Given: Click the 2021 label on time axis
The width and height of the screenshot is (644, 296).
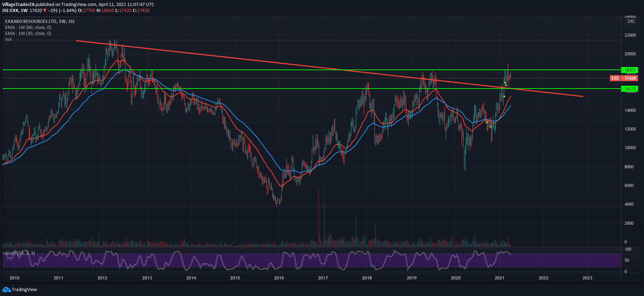Looking at the screenshot, I should point(499,278).
